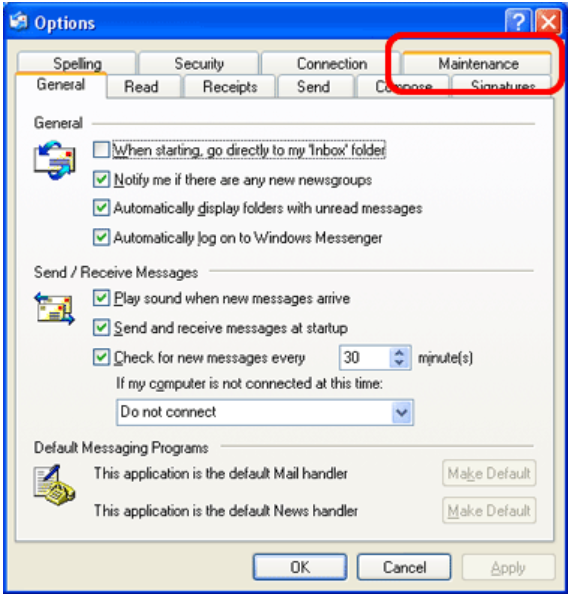Uncheck Notify me of new newsgroups
Viewport: 570px width, 594px height.
tap(101, 179)
